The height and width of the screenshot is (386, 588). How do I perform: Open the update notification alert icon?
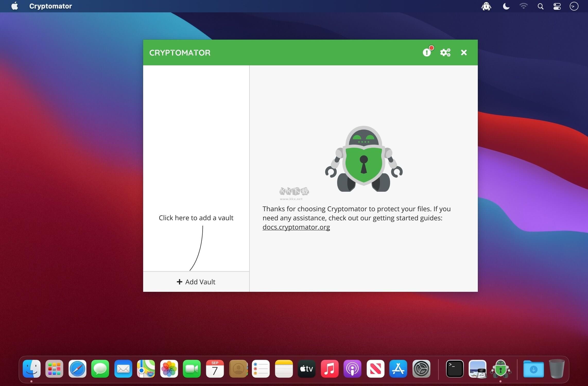[427, 52]
